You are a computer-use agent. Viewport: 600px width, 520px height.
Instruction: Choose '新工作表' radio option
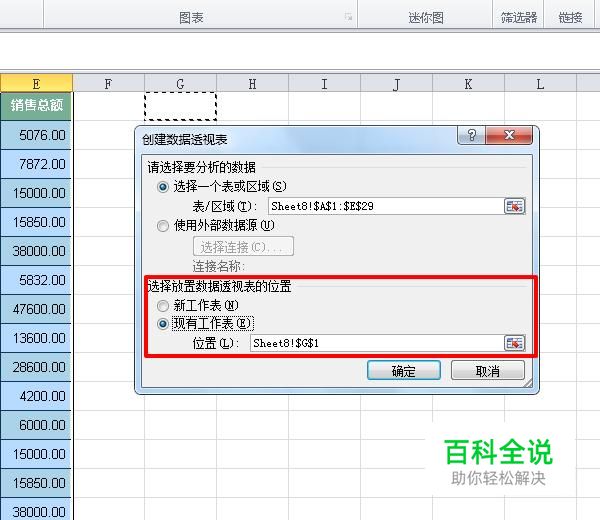tap(163, 305)
